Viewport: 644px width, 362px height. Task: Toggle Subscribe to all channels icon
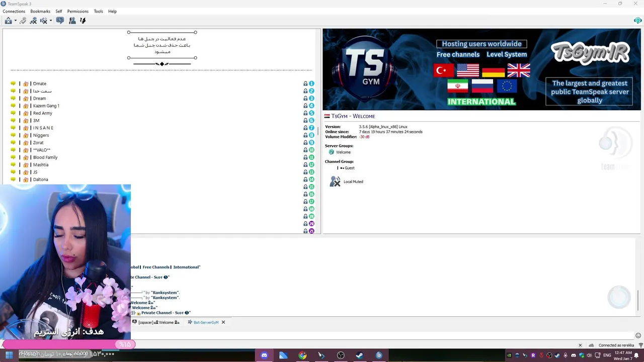(x=60, y=21)
